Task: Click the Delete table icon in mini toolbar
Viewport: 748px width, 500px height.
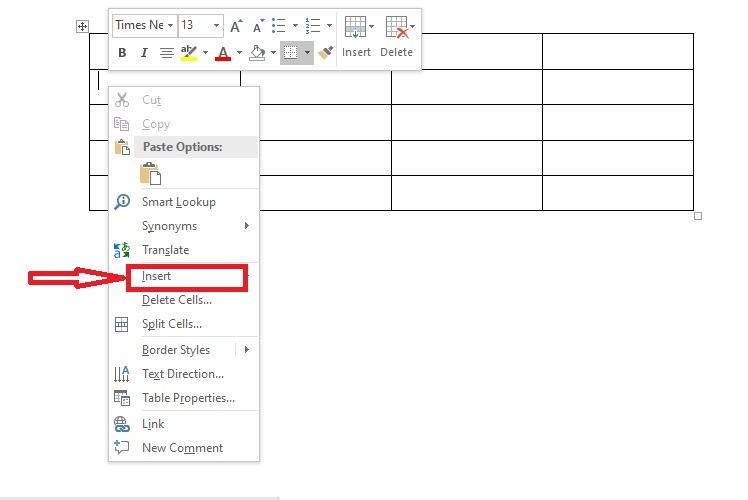Action: point(397,27)
